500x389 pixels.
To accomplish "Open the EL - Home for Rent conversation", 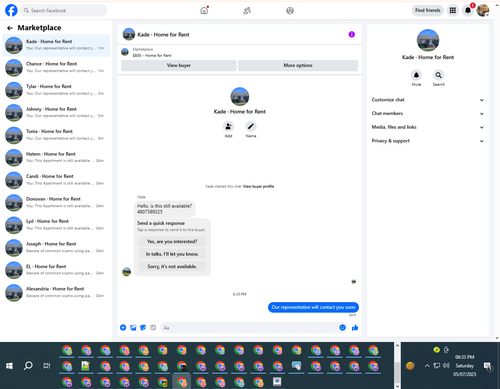I will pos(56,270).
